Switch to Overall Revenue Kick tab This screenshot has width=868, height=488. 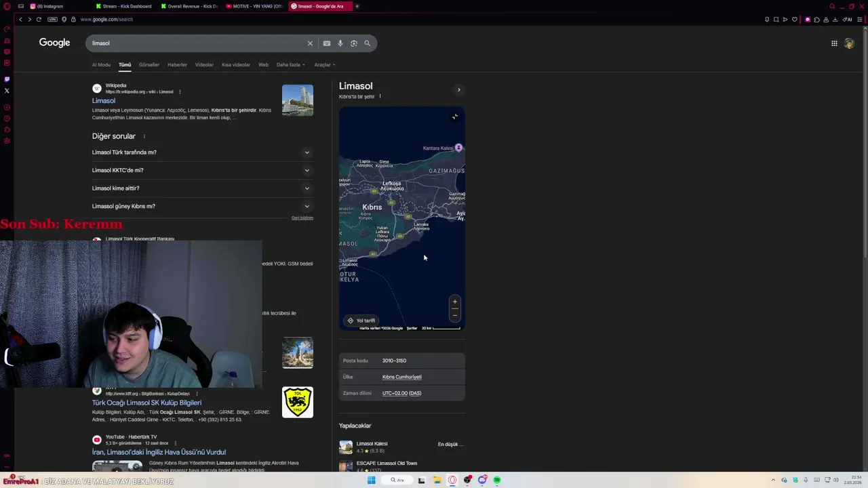tap(190, 6)
